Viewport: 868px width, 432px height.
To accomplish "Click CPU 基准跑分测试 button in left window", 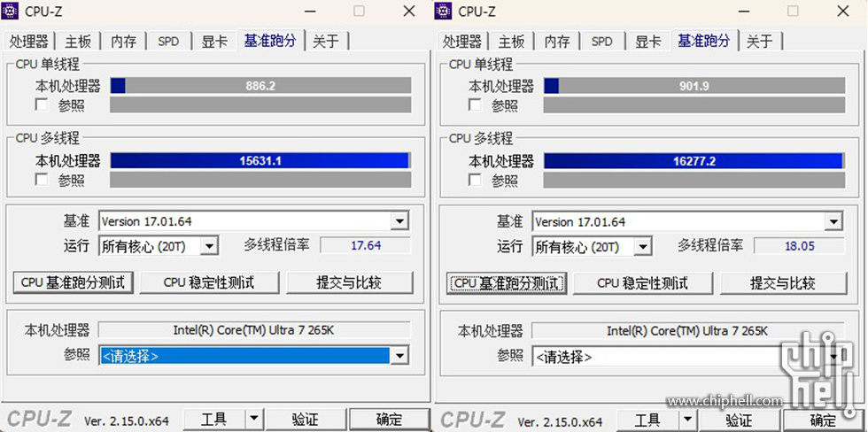I will click(73, 282).
